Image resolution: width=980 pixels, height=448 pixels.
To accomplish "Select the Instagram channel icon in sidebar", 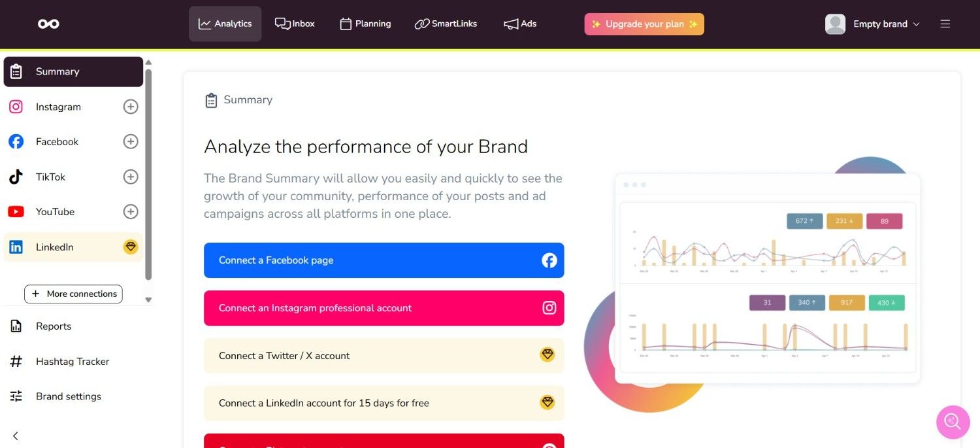I will coord(16,107).
